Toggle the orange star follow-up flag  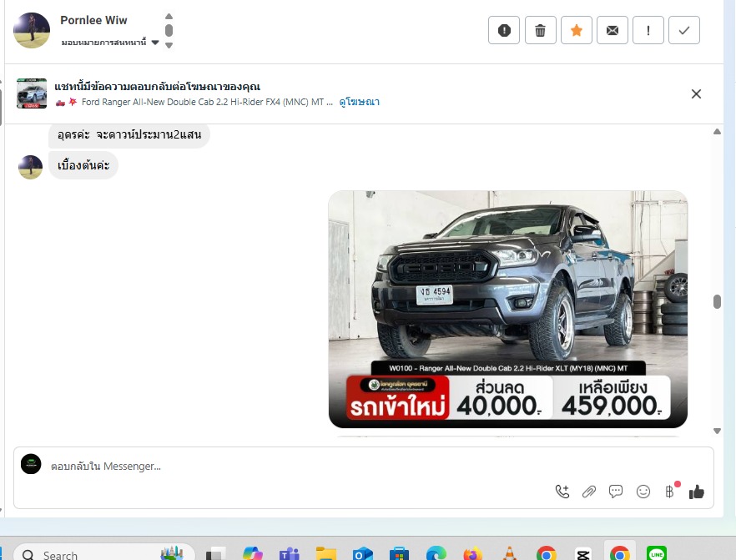577,31
